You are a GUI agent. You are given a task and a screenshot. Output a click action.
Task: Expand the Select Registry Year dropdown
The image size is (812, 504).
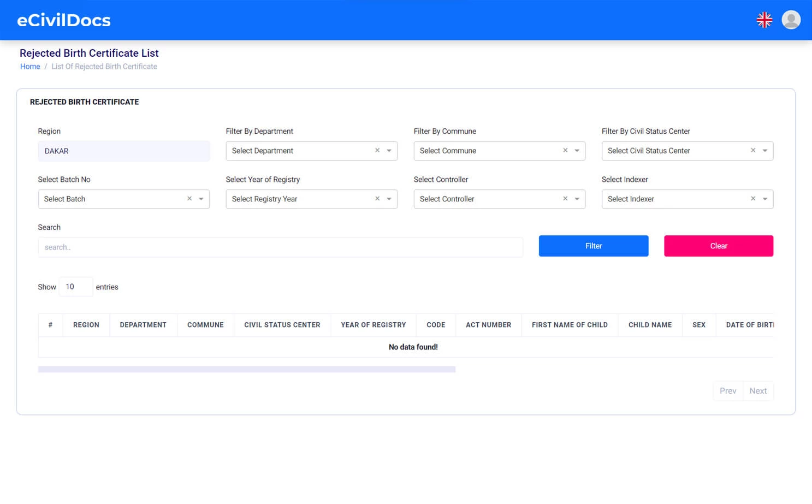point(389,199)
